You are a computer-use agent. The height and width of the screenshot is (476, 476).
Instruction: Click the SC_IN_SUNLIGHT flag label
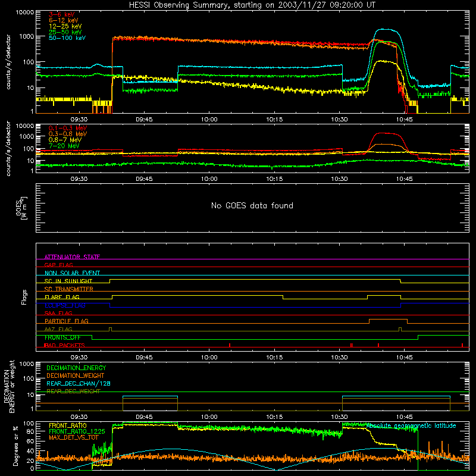pyautogui.click(x=68, y=281)
